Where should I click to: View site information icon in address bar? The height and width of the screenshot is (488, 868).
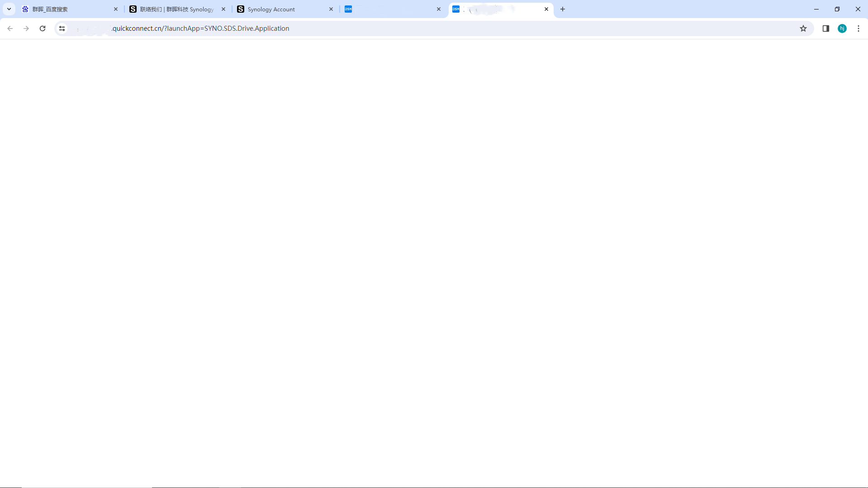[x=62, y=28]
